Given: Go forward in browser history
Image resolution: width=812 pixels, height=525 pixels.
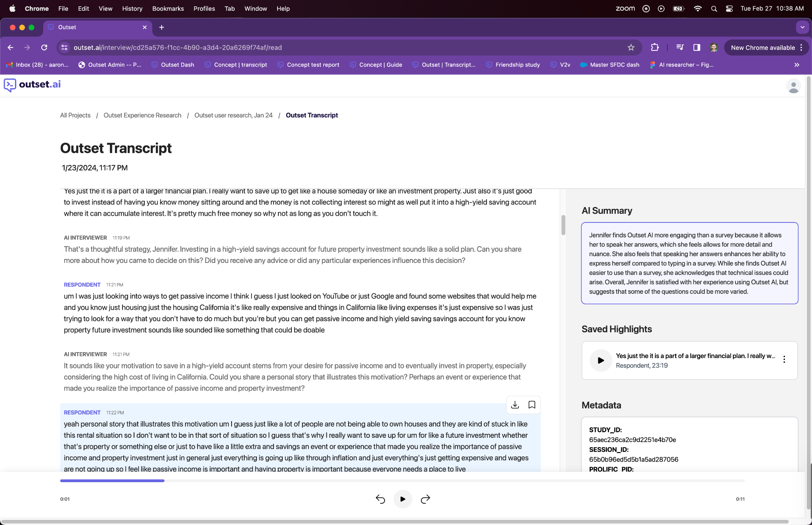Looking at the screenshot, I should pyautogui.click(x=27, y=48).
